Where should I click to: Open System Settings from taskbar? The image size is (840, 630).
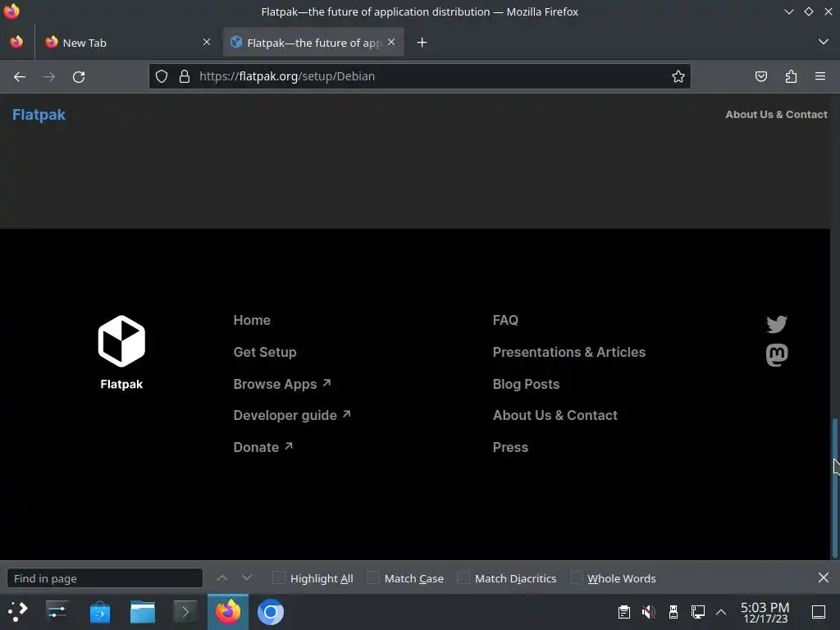click(57, 611)
